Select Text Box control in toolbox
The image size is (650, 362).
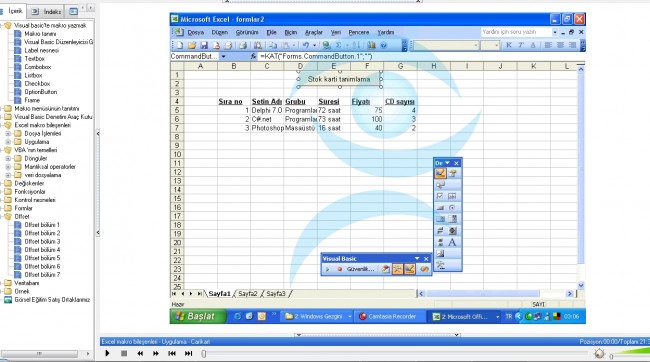453,196
